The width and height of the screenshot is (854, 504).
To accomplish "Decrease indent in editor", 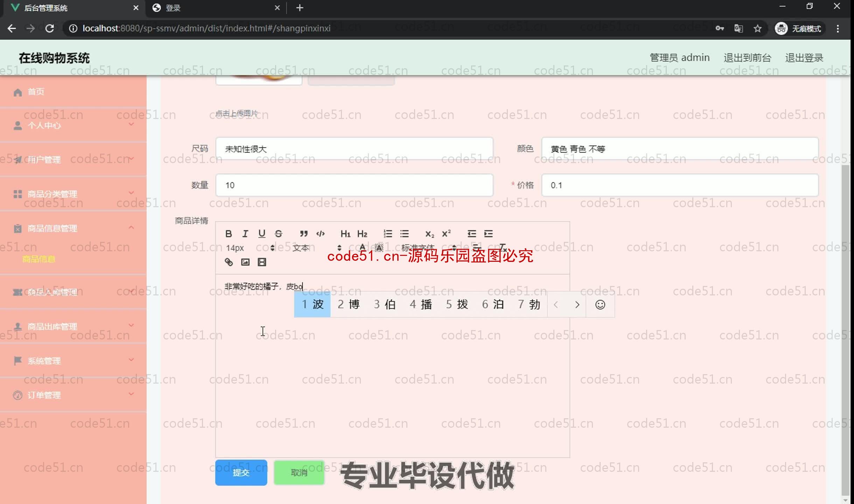I will (471, 233).
